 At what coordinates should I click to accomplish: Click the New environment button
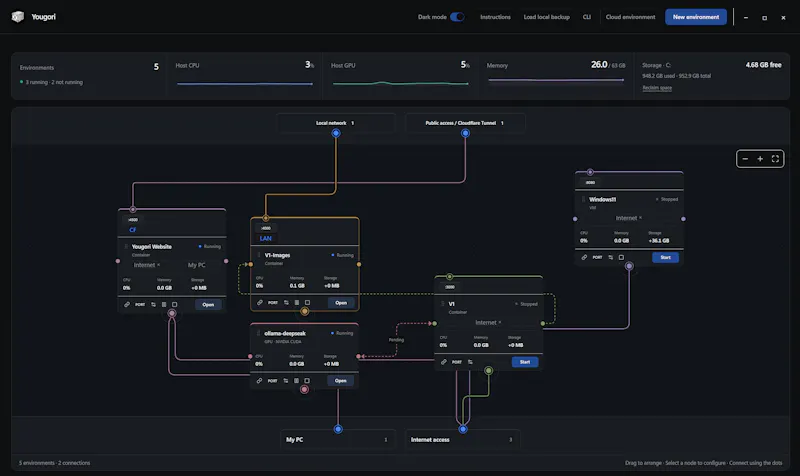pos(695,17)
